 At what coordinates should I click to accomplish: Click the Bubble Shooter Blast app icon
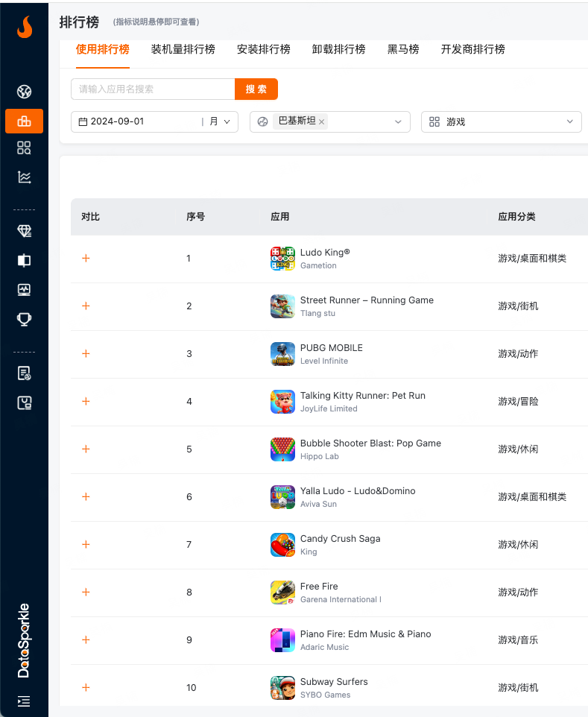(x=282, y=449)
